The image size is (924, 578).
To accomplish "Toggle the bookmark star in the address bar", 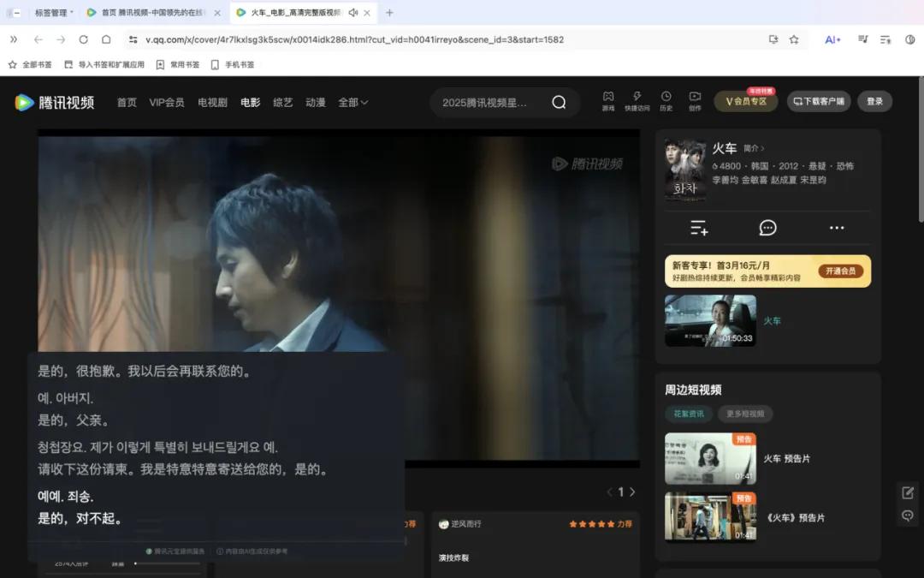I will point(793,39).
